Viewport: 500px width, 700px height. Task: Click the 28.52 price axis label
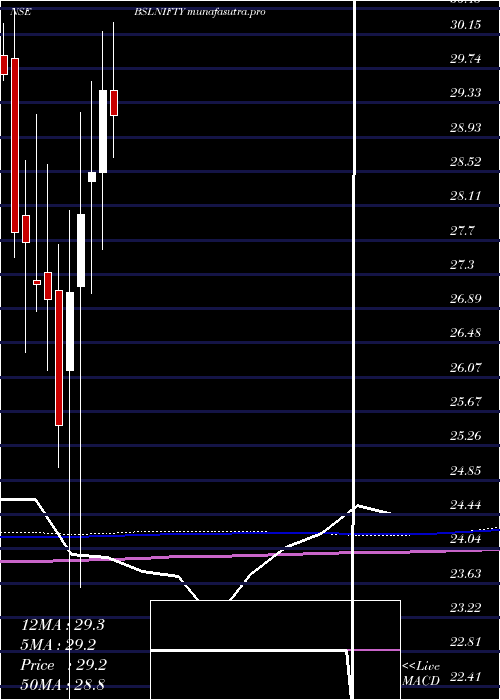pos(465,162)
